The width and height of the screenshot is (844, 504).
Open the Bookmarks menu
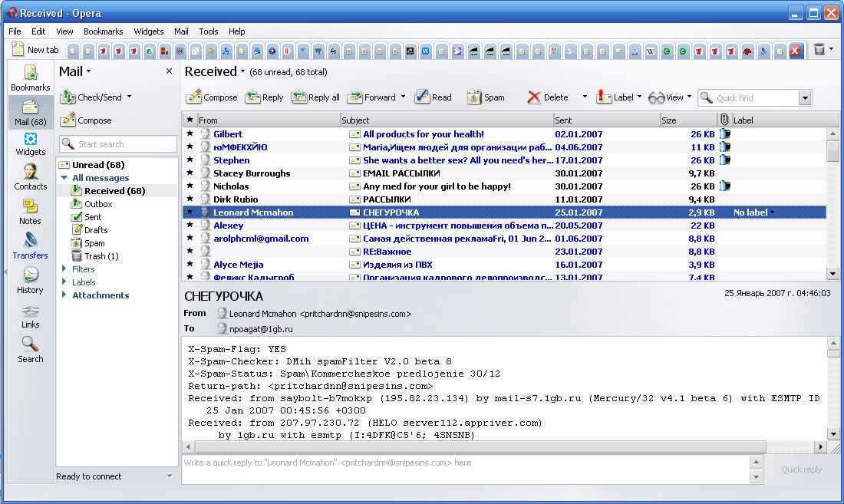[x=103, y=31]
